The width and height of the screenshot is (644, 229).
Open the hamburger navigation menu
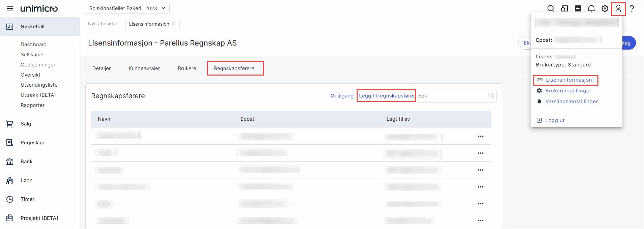10,8
